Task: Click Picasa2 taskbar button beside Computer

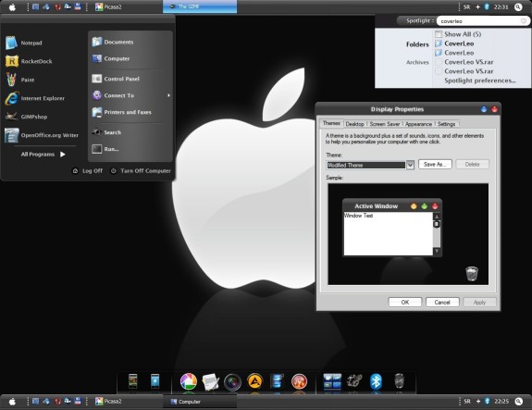Action: click(108, 401)
